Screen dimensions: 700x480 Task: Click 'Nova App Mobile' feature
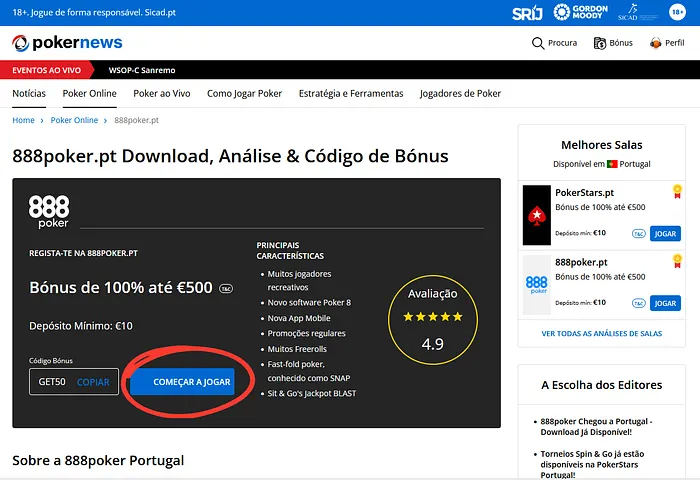pyautogui.click(x=299, y=318)
